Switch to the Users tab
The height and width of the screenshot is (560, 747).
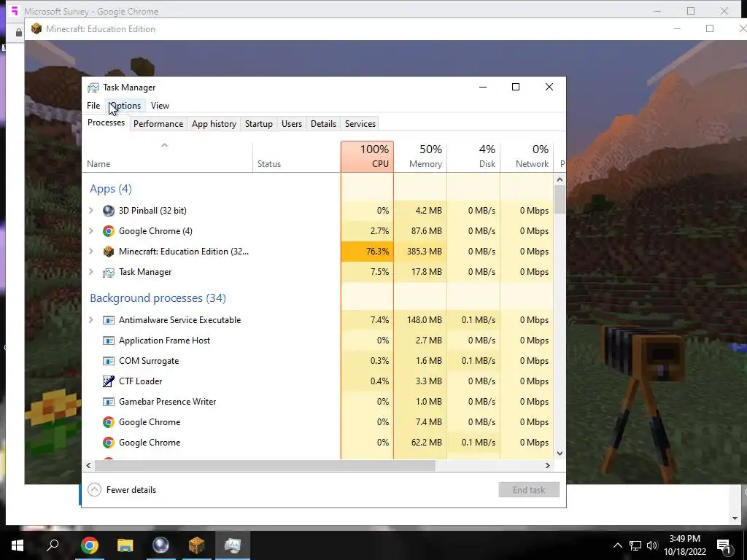[x=292, y=124]
